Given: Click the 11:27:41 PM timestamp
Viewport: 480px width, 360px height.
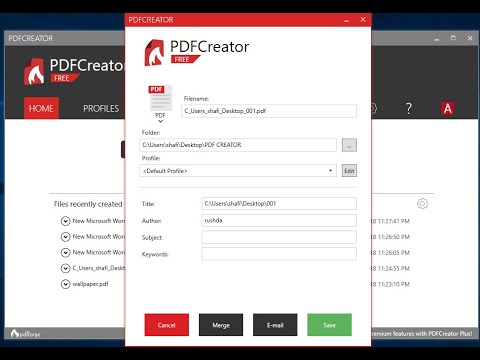Looking at the screenshot, I should click(x=393, y=221).
